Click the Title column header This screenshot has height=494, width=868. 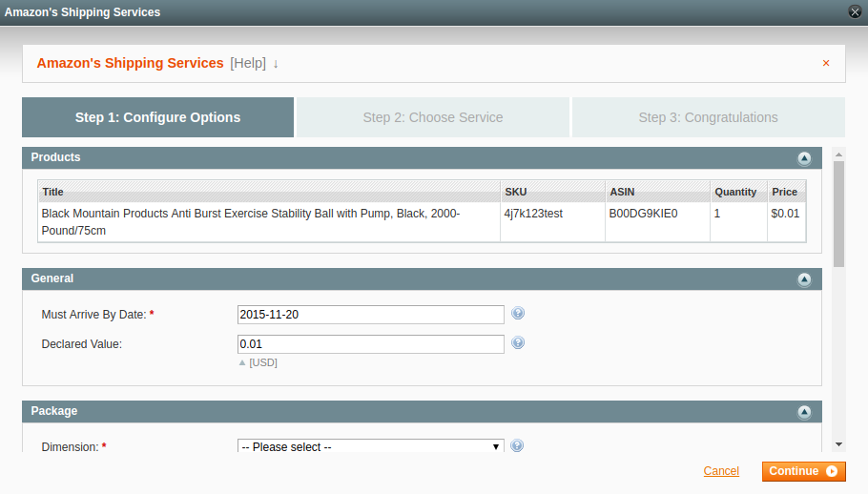tap(269, 192)
